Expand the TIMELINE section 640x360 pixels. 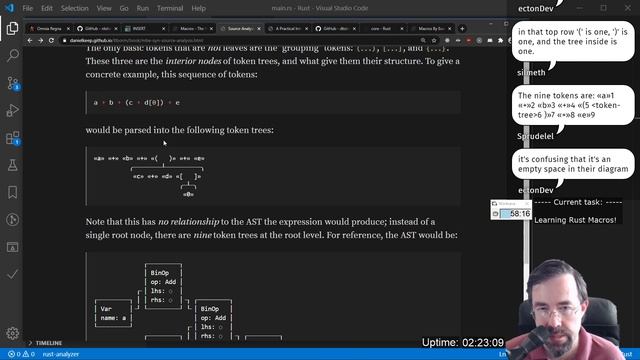(45, 343)
